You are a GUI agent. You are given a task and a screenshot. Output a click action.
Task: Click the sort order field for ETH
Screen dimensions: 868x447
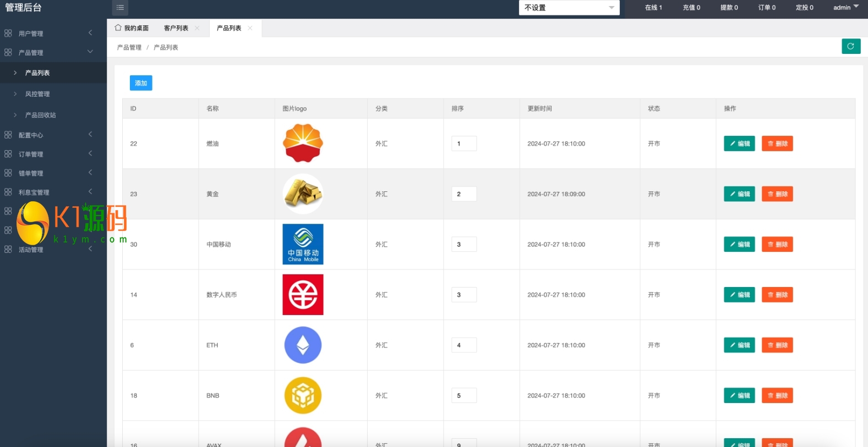(x=464, y=345)
